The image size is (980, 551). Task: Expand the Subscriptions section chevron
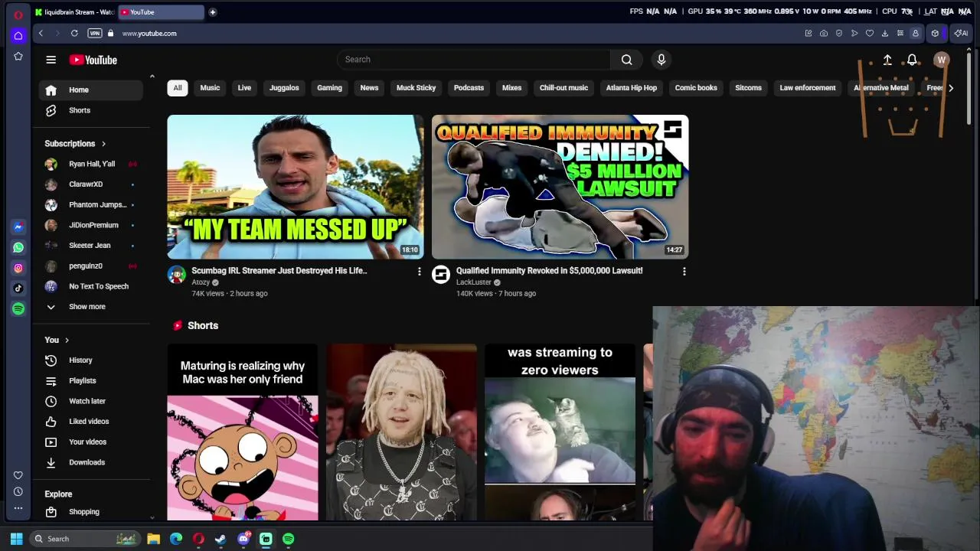[103, 144]
